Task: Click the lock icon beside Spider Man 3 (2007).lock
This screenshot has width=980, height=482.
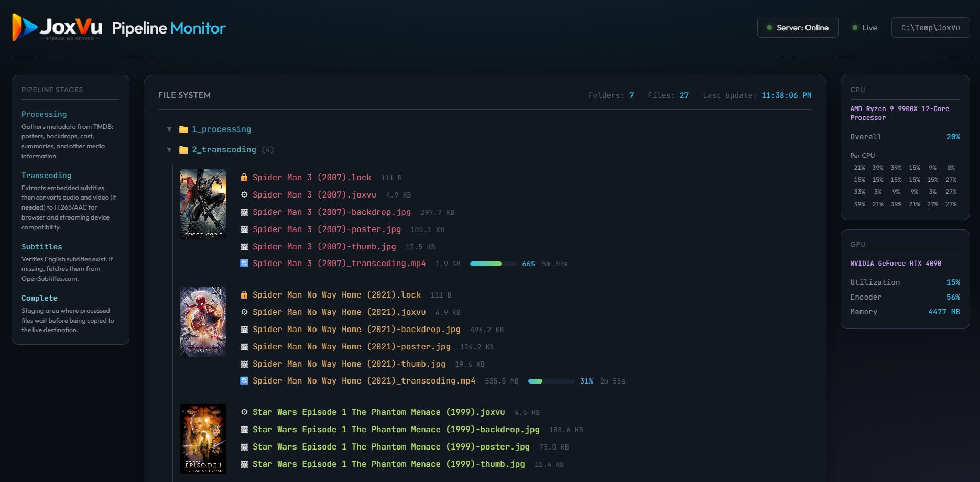Action: pyautogui.click(x=244, y=178)
